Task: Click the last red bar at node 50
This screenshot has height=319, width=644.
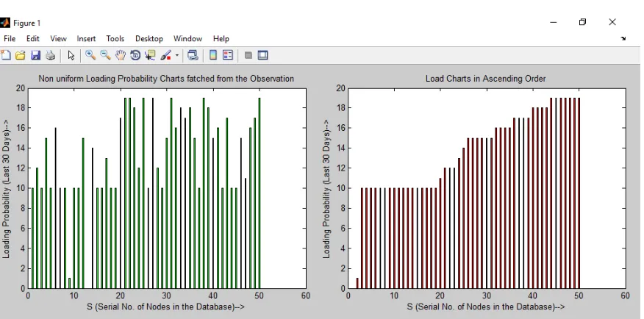Action: tap(579, 193)
